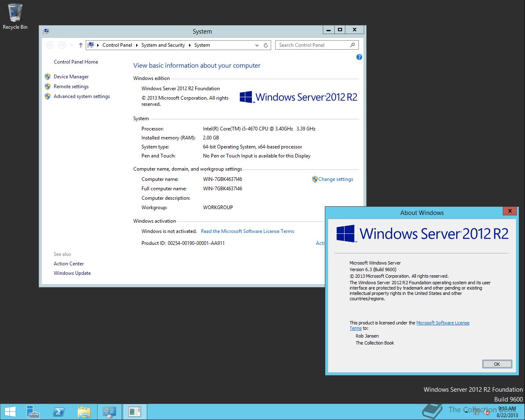Image resolution: width=525 pixels, height=420 pixels.
Task: Click the help question mark icon
Action: point(359,57)
